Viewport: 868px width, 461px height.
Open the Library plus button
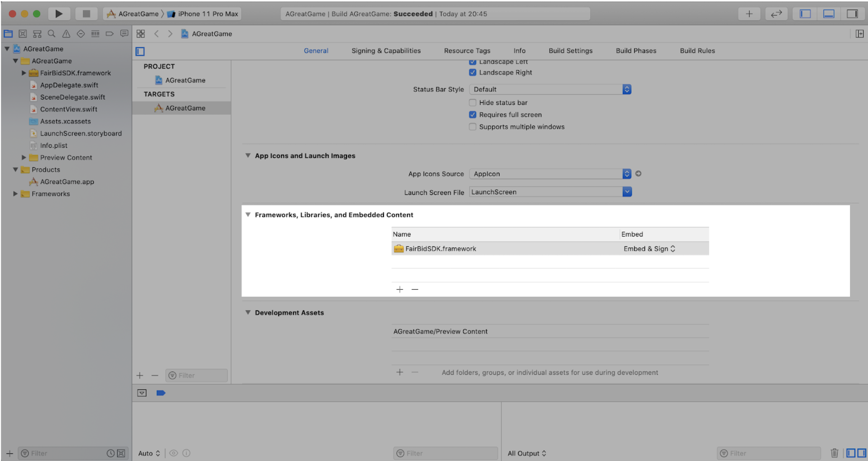click(749, 14)
